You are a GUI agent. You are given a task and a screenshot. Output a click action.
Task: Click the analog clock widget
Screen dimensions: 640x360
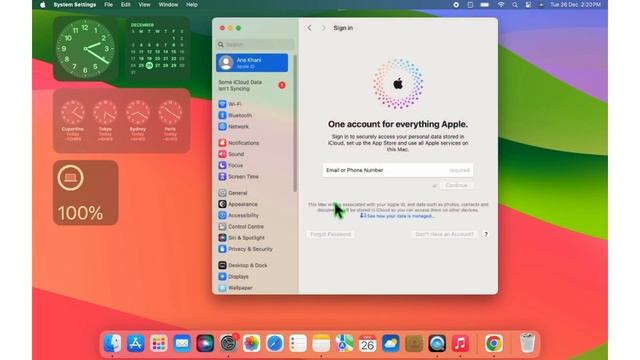click(x=85, y=49)
